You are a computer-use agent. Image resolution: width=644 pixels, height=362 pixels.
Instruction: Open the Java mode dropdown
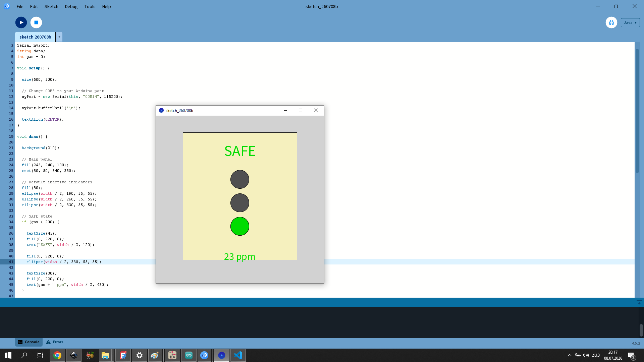click(630, 22)
